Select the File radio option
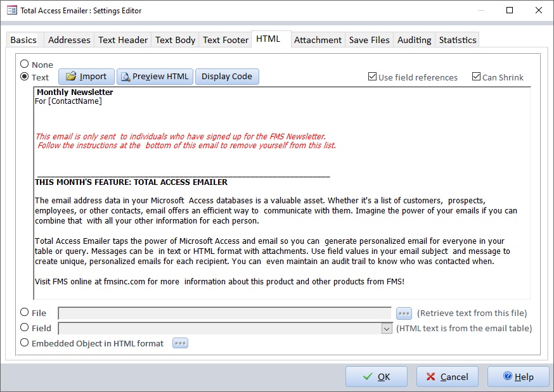 [x=25, y=312]
